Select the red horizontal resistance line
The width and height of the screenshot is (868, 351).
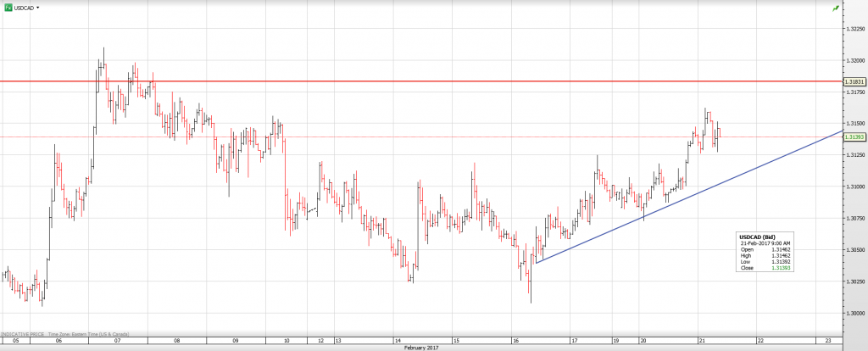(424, 81)
